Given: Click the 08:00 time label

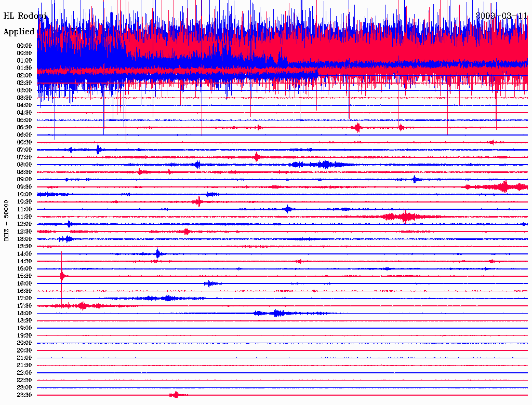Looking at the screenshot, I should 24,165.
